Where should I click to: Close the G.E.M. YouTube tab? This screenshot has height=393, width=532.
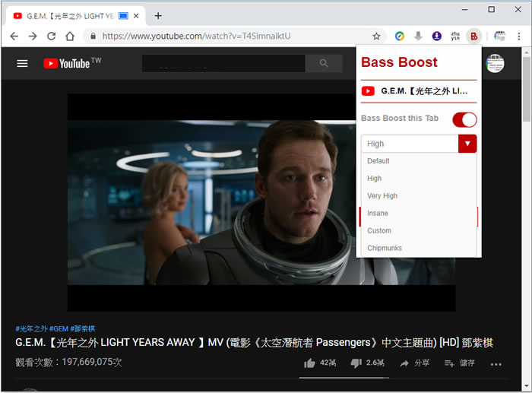136,16
